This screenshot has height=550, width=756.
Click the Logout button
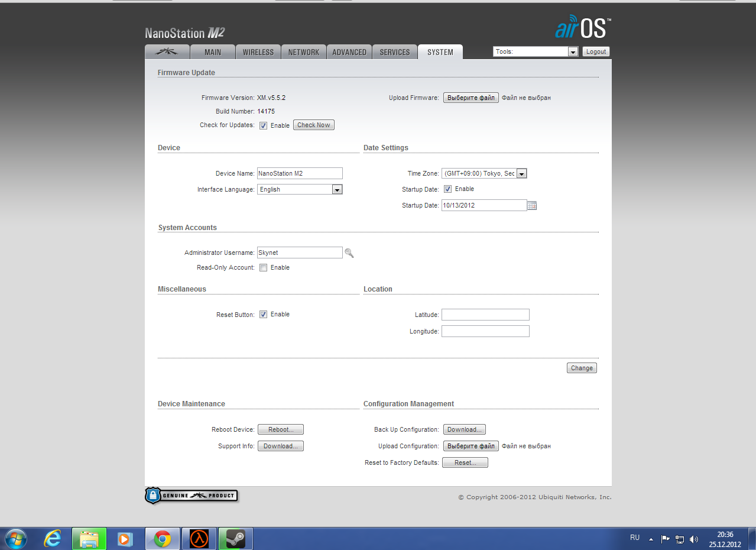pyautogui.click(x=596, y=51)
